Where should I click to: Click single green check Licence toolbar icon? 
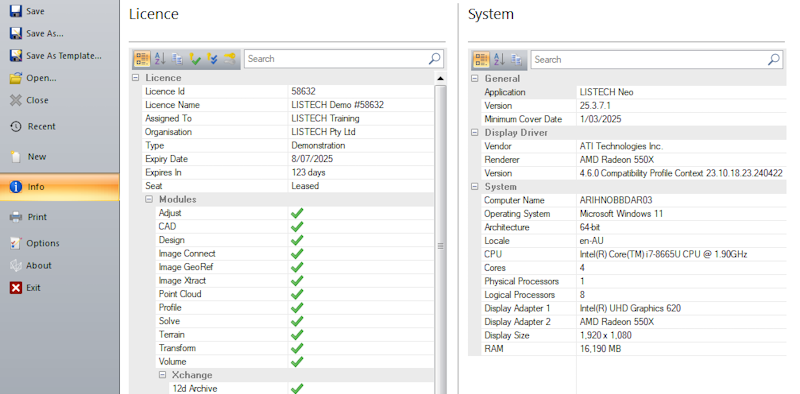pyautogui.click(x=195, y=59)
